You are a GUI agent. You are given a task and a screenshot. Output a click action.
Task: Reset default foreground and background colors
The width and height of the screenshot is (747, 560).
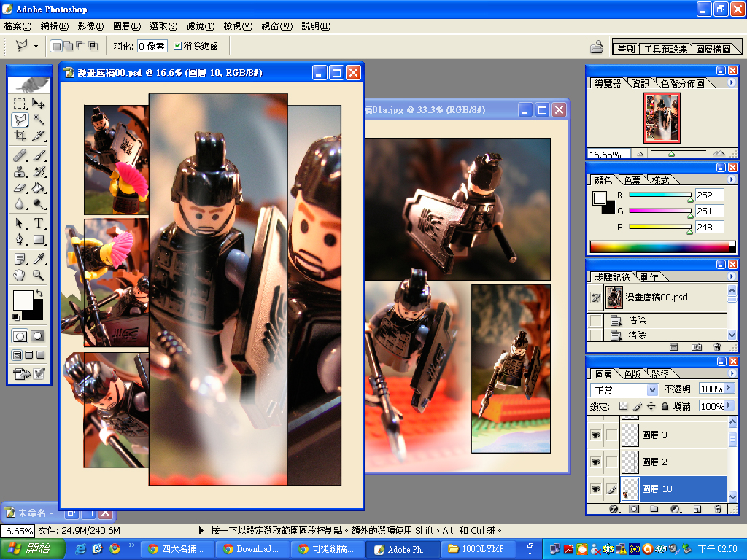tap(16, 316)
